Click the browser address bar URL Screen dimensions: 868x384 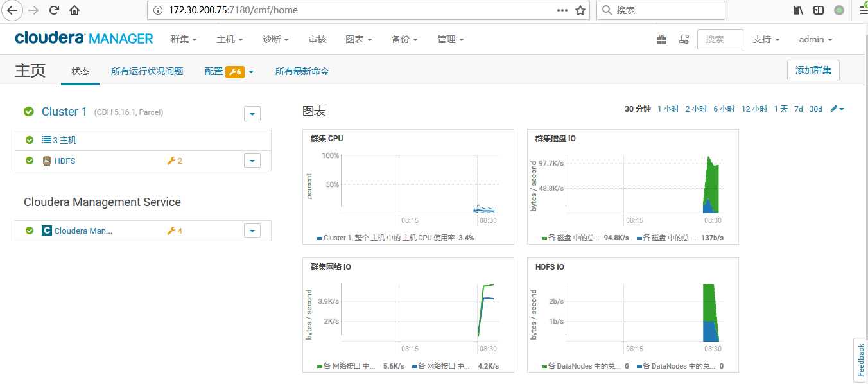[x=233, y=10]
